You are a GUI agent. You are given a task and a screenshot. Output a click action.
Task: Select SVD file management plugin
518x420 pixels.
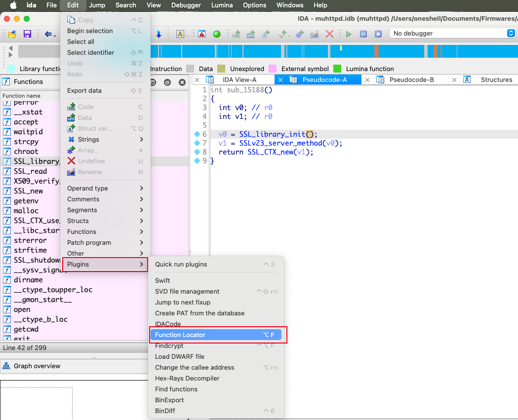216,291
